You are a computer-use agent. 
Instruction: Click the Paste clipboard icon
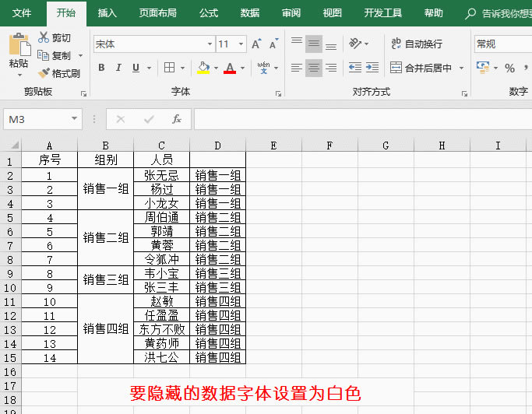pyautogui.click(x=19, y=44)
